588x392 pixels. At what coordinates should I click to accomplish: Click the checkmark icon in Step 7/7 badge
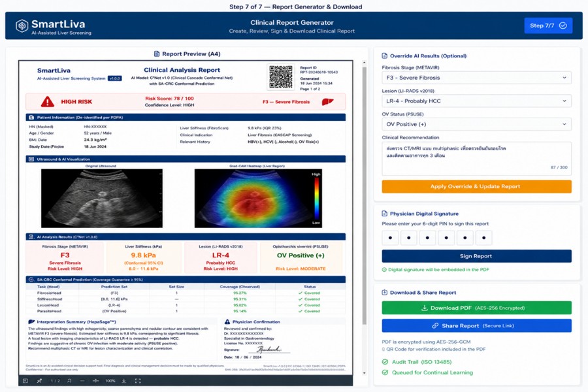(563, 25)
